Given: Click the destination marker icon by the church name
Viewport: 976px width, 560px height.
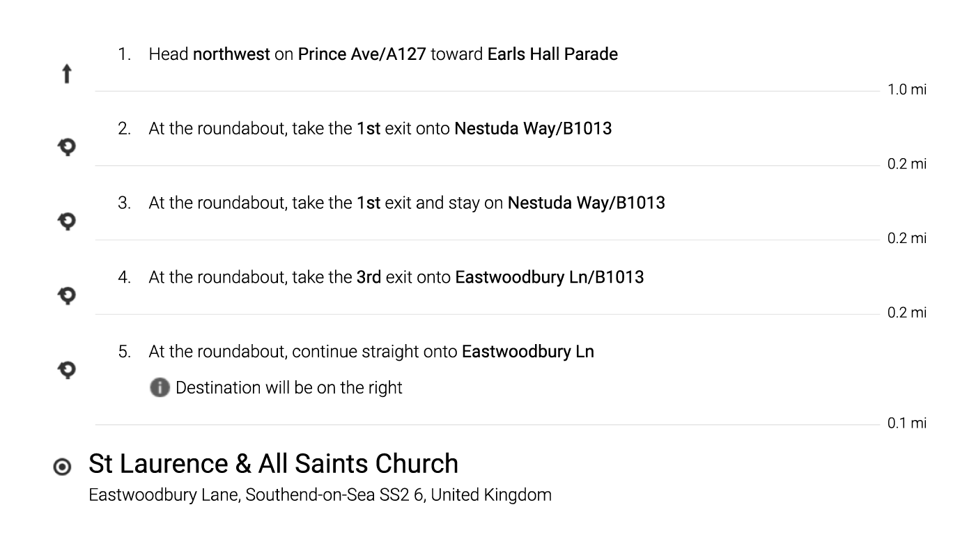Looking at the screenshot, I should tap(62, 467).
